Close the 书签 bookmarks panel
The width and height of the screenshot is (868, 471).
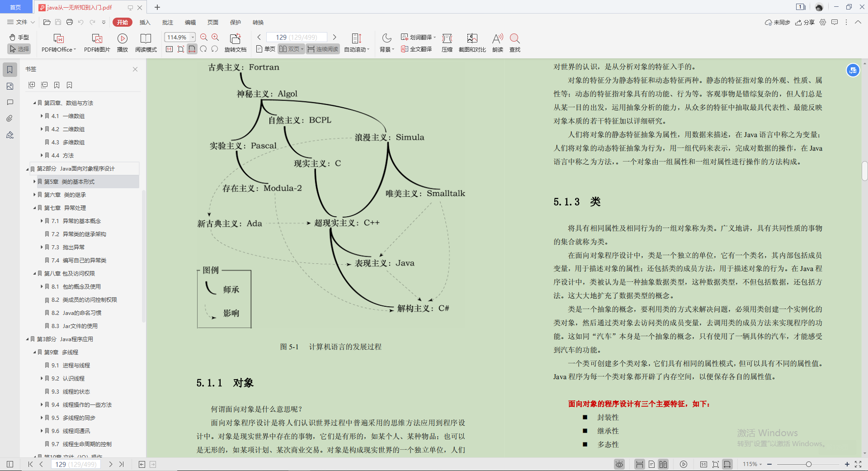click(x=135, y=69)
